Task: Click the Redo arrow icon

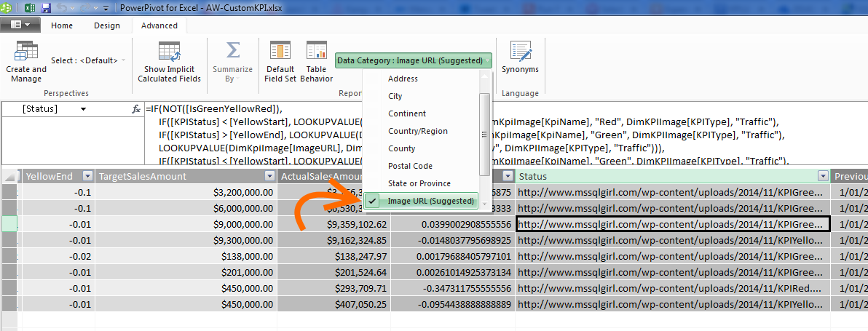Action: pyautogui.click(x=86, y=8)
